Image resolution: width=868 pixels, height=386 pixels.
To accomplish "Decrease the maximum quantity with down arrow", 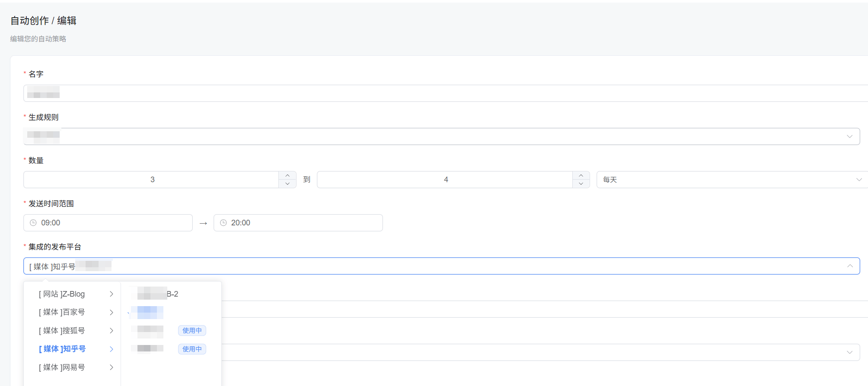I will click(581, 184).
